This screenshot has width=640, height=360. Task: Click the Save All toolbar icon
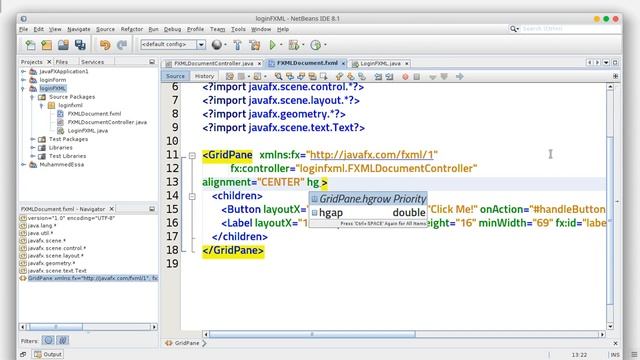tap(80, 44)
